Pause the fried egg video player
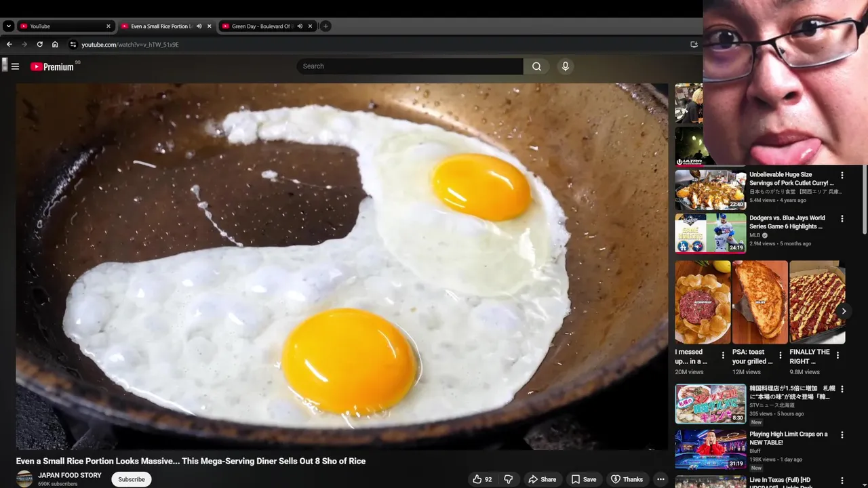The image size is (868, 488). click(342, 266)
